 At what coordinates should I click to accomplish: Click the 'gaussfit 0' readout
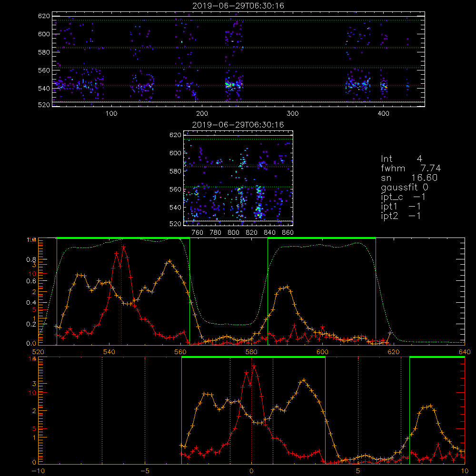pyautogui.click(x=404, y=187)
